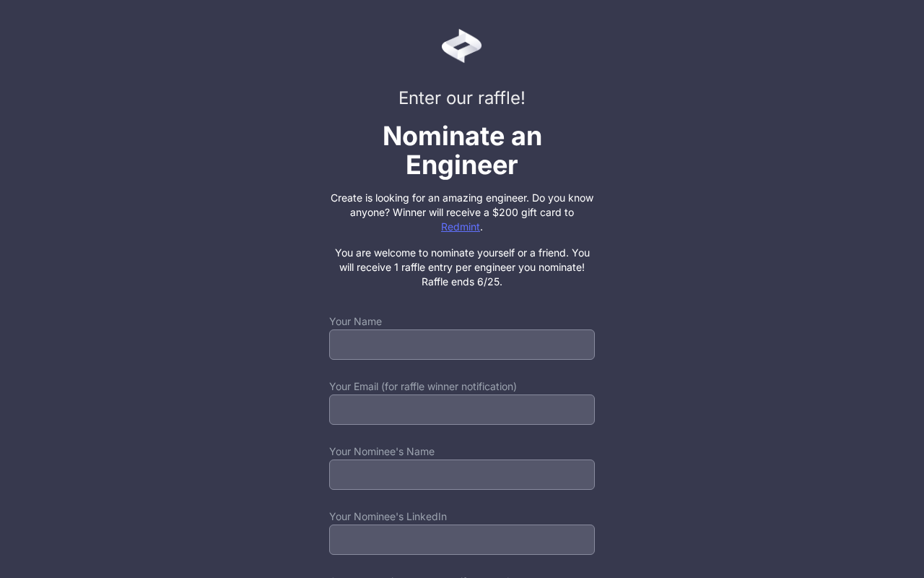Image resolution: width=924 pixels, height=578 pixels.
Task: Click the "Your Nominee's LinkedIn" label
Action: pos(388,517)
